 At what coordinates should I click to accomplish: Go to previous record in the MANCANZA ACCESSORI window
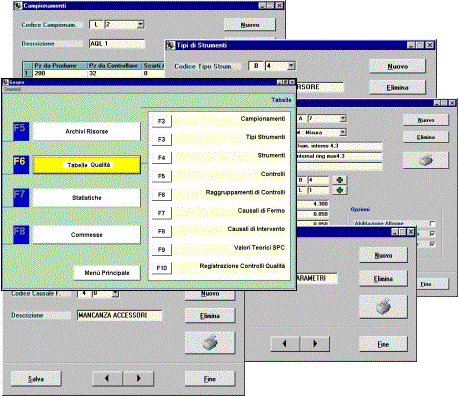click(x=107, y=378)
